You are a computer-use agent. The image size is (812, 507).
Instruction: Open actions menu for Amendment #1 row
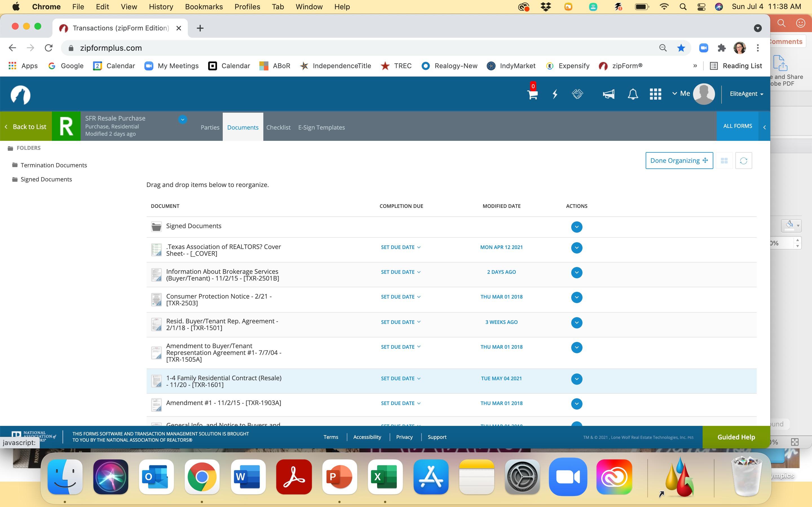pyautogui.click(x=577, y=404)
